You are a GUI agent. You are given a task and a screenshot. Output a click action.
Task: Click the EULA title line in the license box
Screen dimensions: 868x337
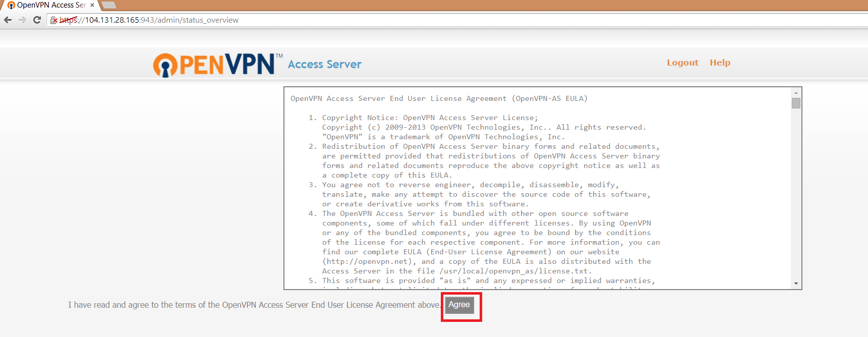click(439, 98)
